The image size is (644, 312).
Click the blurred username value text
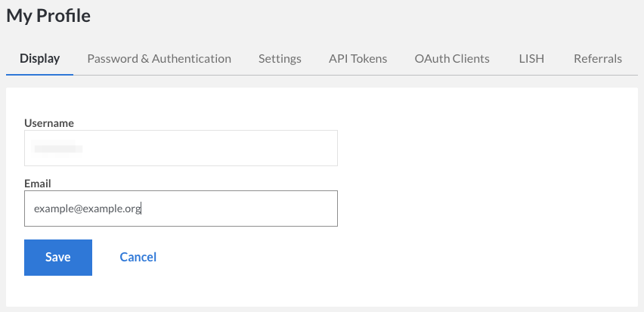pos(58,148)
